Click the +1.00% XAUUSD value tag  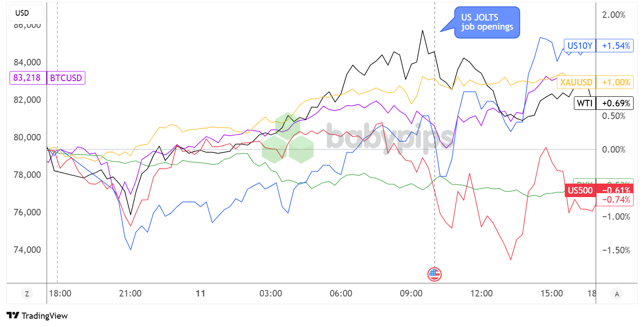pyautogui.click(x=616, y=82)
